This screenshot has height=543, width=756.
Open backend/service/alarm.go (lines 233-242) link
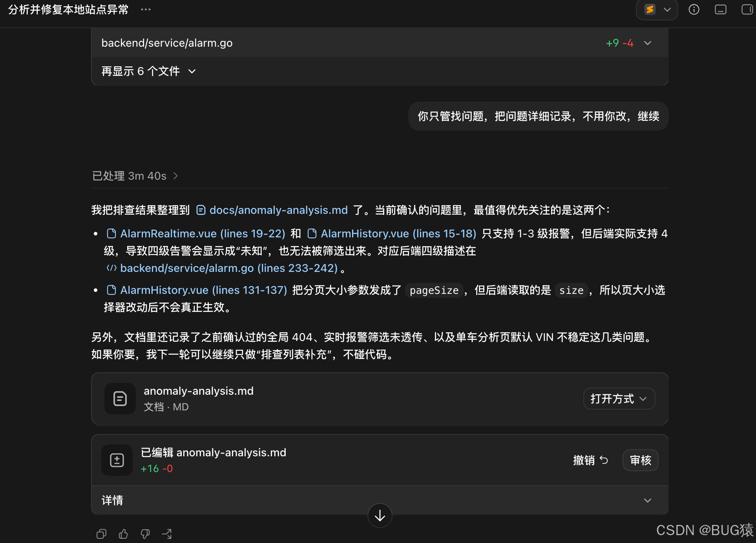click(x=222, y=268)
